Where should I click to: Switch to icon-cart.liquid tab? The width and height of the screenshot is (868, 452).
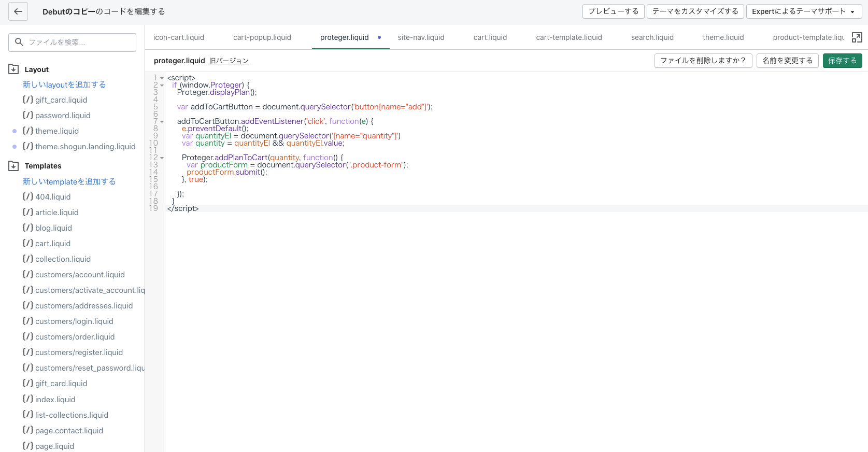(179, 37)
